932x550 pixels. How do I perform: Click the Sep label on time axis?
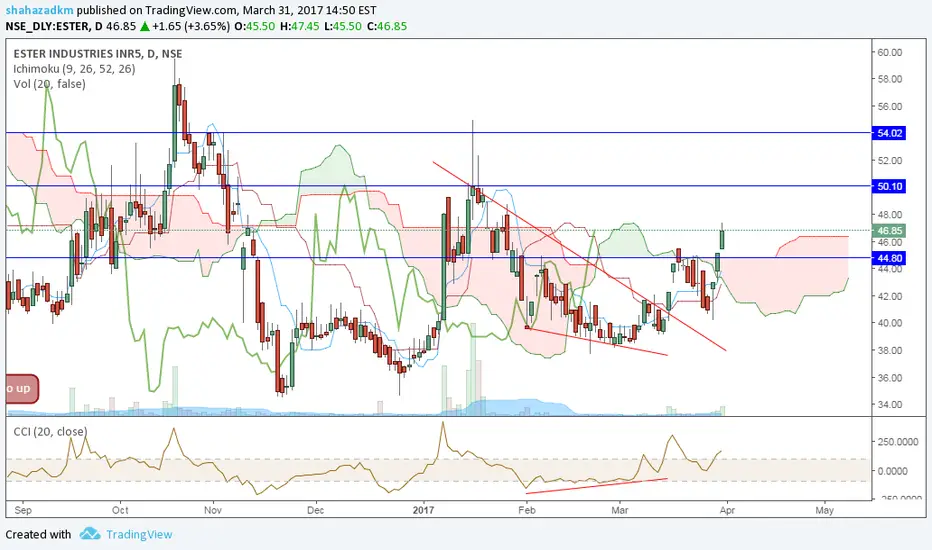click(x=23, y=510)
